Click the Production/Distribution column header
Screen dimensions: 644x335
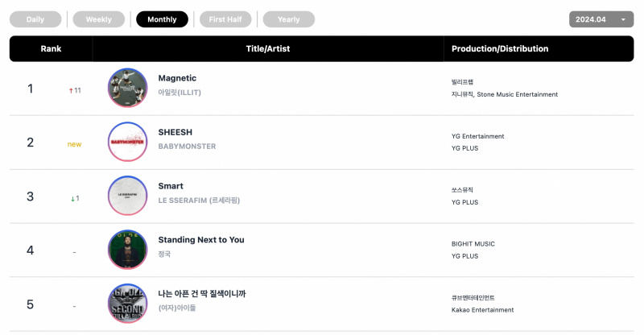(x=500, y=48)
